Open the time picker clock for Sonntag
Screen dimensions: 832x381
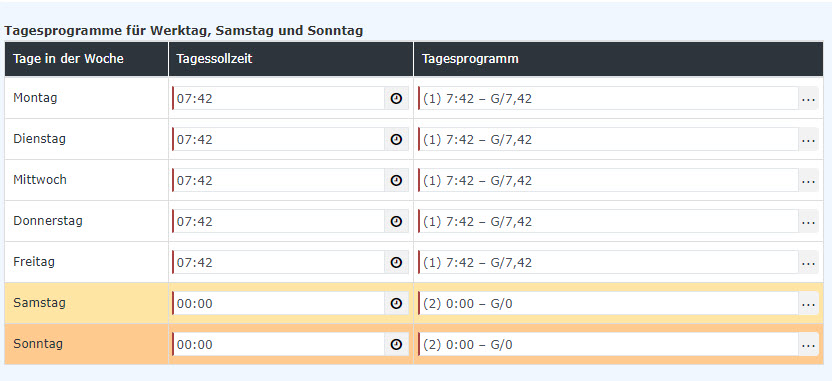tap(396, 344)
